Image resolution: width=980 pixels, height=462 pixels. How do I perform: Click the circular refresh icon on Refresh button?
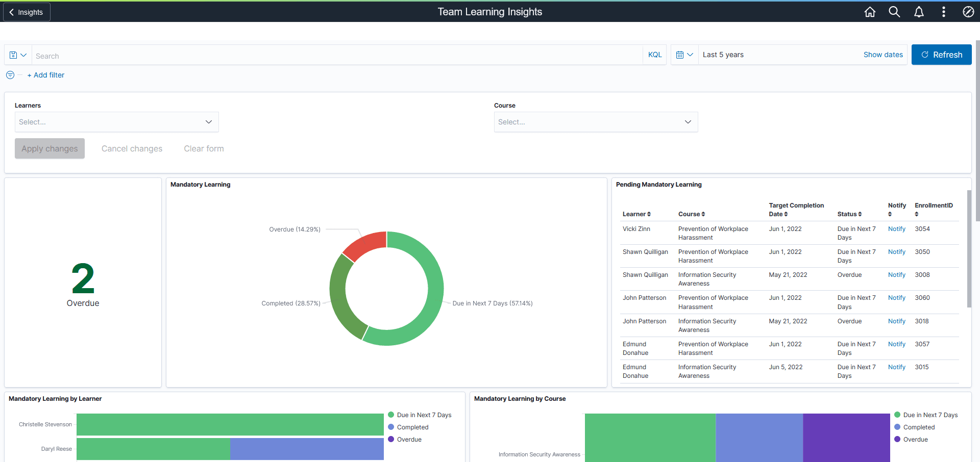925,55
